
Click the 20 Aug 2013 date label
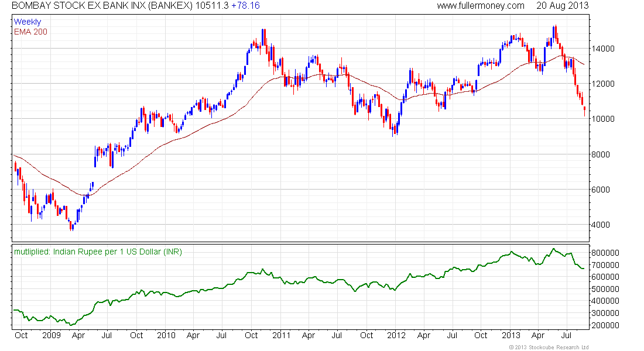(x=563, y=6)
